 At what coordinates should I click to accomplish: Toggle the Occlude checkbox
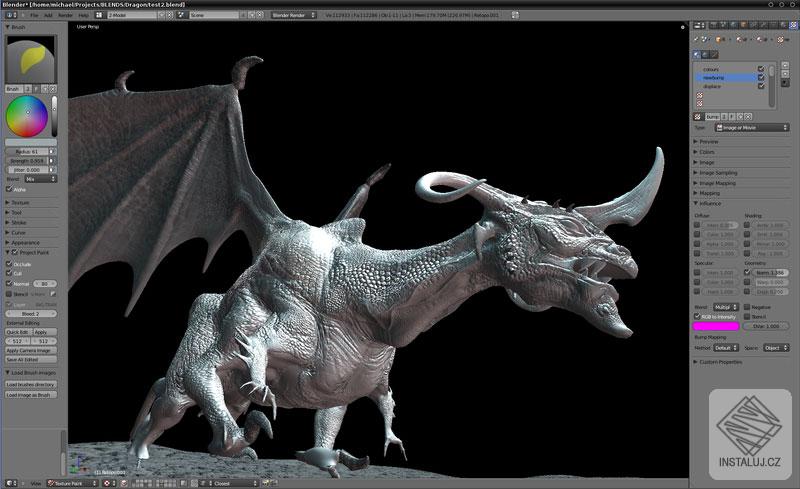pos(10,265)
